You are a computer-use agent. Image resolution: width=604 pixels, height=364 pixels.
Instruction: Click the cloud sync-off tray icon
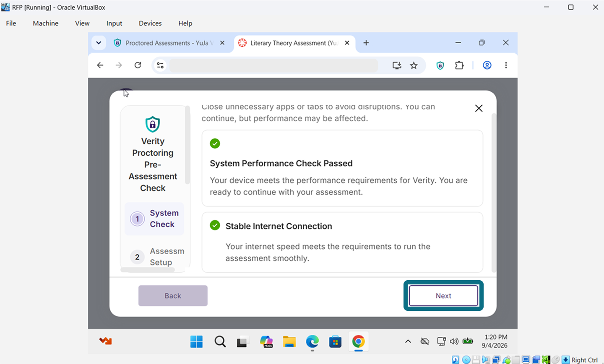coord(424,341)
